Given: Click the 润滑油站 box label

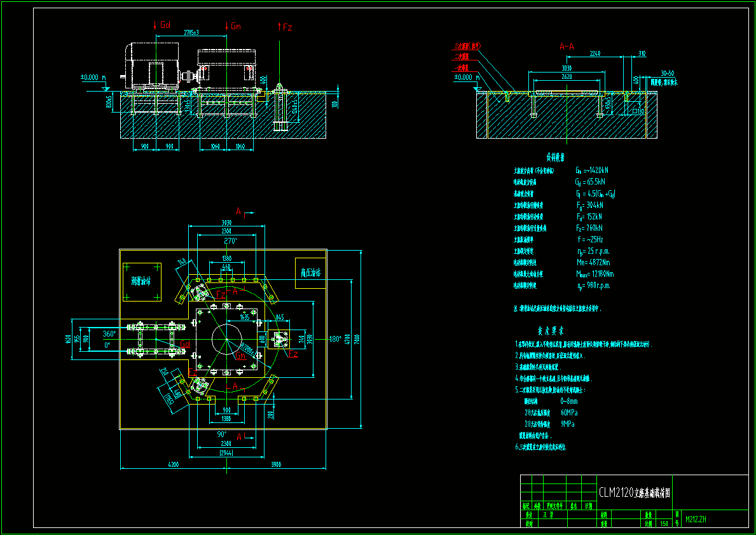Looking at the screenshot, I should pos(141,281).
